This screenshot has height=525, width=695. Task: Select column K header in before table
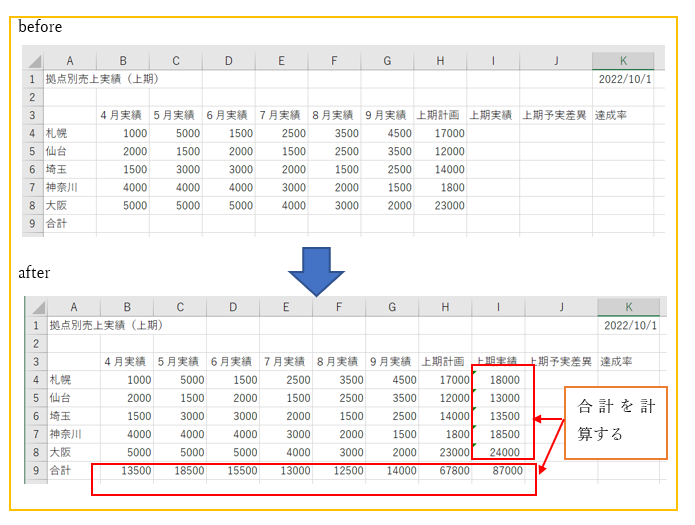622,61
